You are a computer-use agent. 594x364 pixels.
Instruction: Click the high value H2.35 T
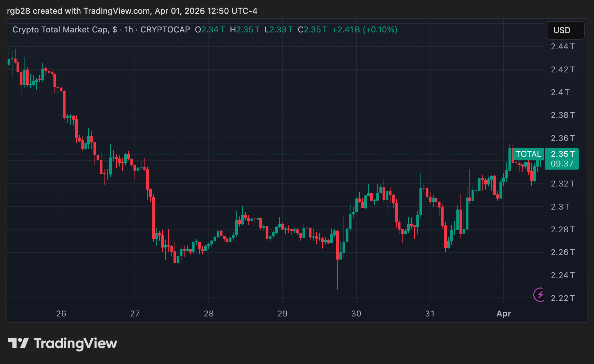(x=245, y=30)
